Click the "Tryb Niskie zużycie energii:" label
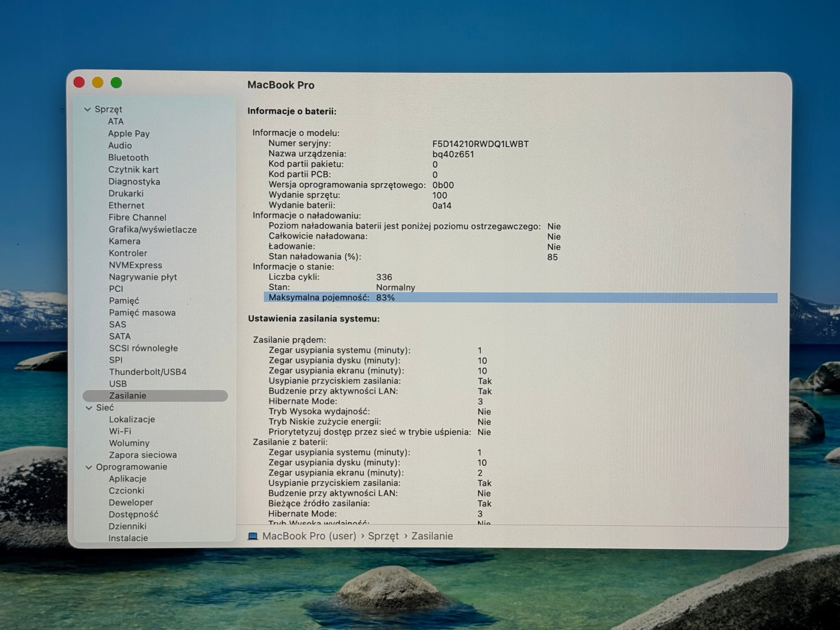 (x=325, y=422)
